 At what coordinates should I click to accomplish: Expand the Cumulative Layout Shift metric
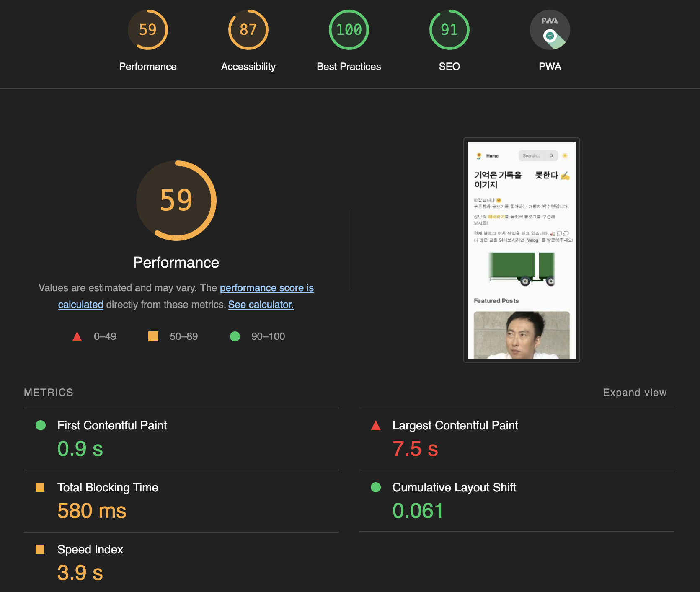[517, 501]
